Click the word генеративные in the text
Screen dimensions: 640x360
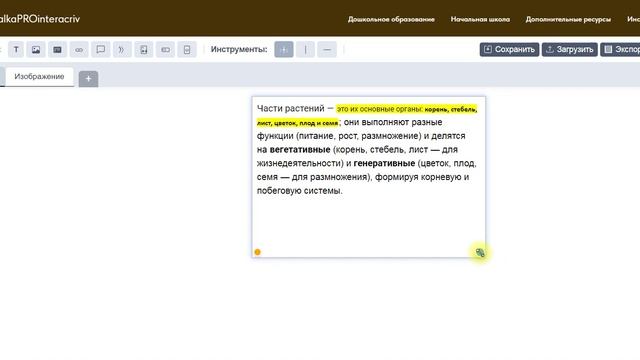click(384, 163)
